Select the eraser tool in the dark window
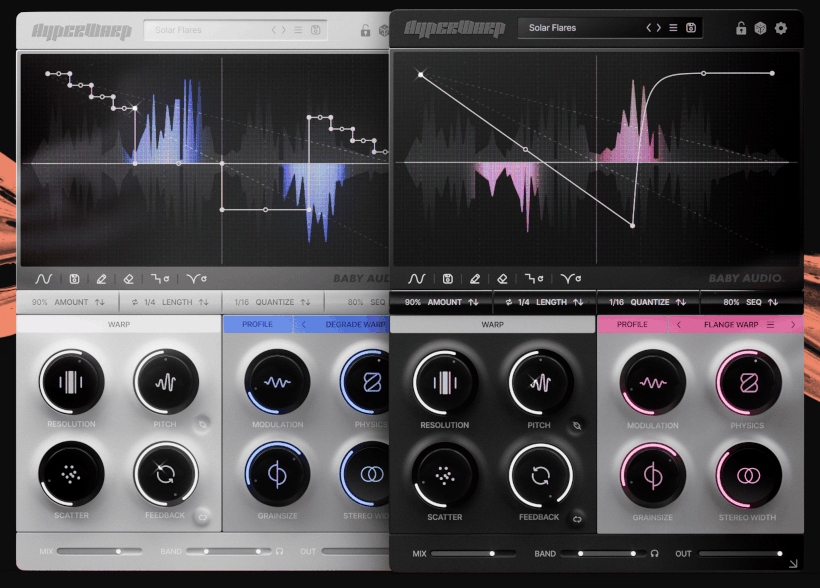Image resolution: width=820 pixels, height=588 pixels. coord(503,279)
